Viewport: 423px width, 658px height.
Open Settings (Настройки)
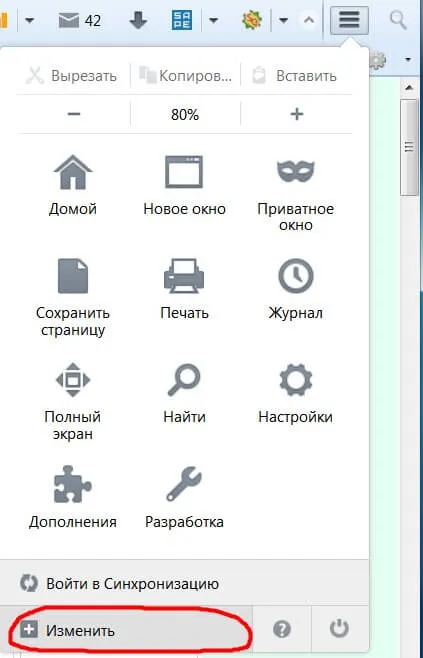(x=295, y=394)
